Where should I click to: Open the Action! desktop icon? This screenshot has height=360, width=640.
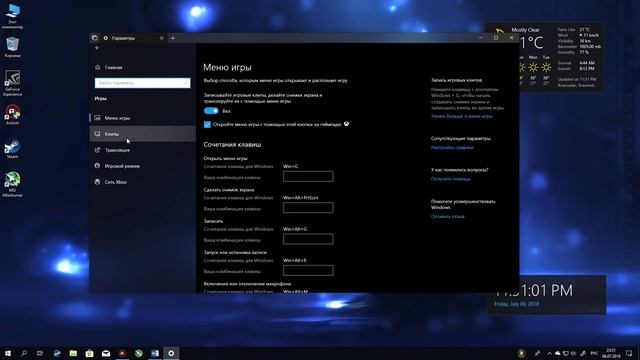pyautogui.click(x=12, y=114)
